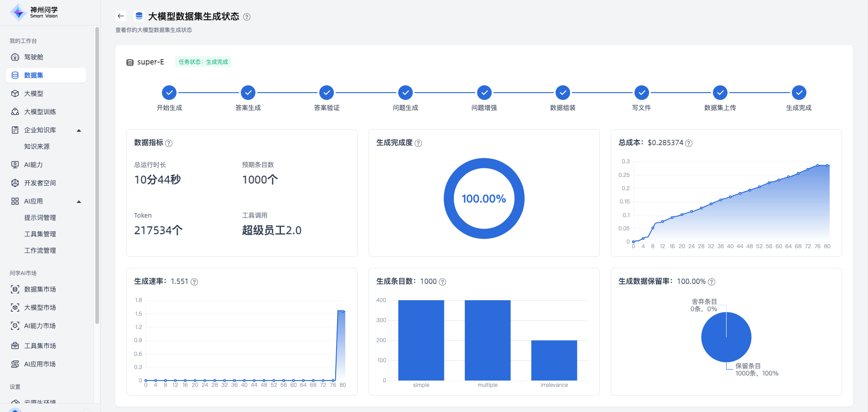The width and height of the screenshot is (868, 412).
Task: Go to 开发者空间
Action: [46, 183]
